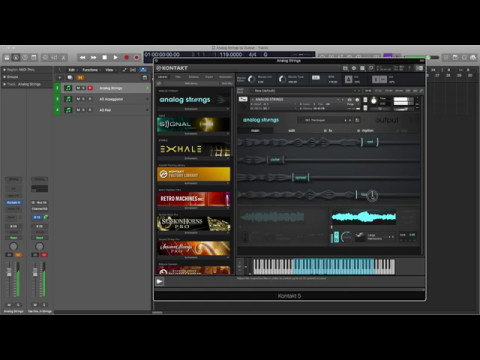The height and width of the screenshot is (360, 480).
Task: Select the Kontakt Factory Library banner
Action: pyautogui.click(x=193, y=174)
